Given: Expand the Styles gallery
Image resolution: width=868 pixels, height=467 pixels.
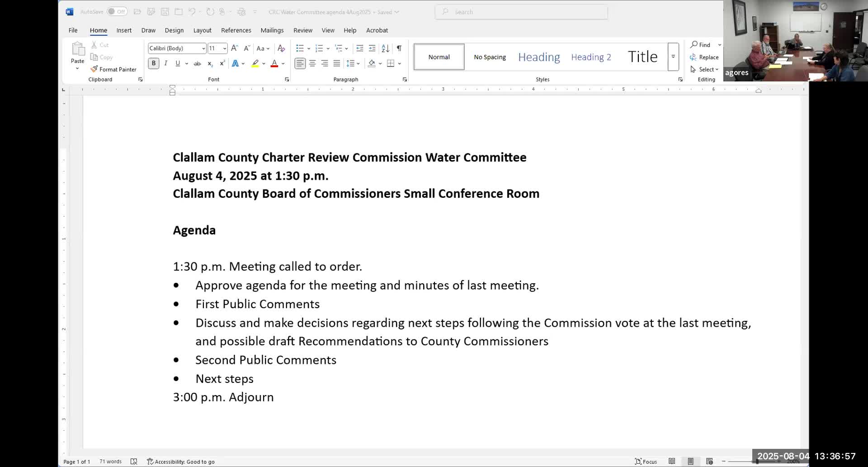Looking at the screenshot, I should click(x=673, y=57).
